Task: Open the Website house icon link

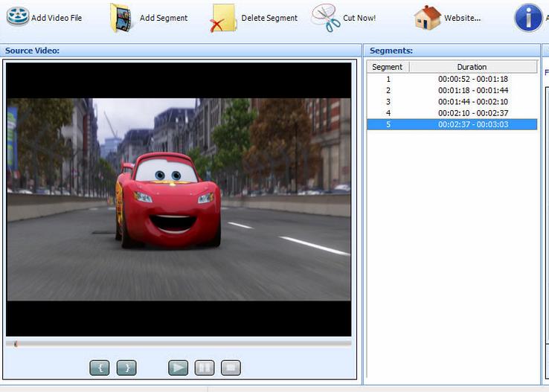Action: coord(428,18)
